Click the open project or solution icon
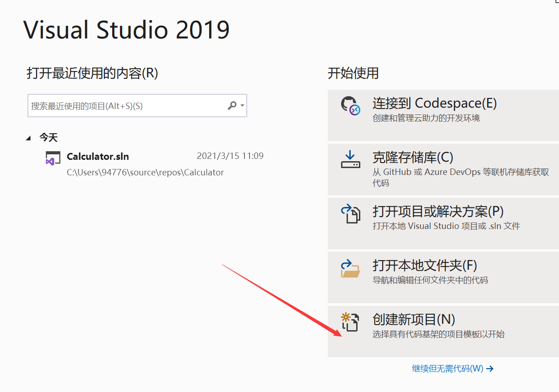Screen dimensions: 559x392 coord(351,214)
